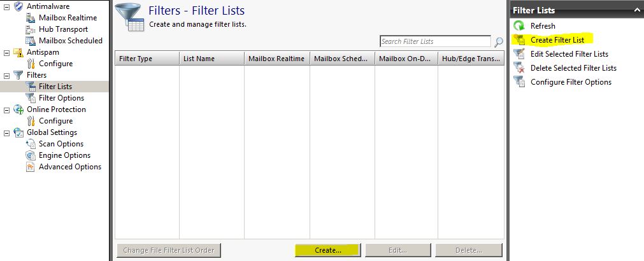
Task: Sort by the Filter Type column header
Action: tap(147, 59)
